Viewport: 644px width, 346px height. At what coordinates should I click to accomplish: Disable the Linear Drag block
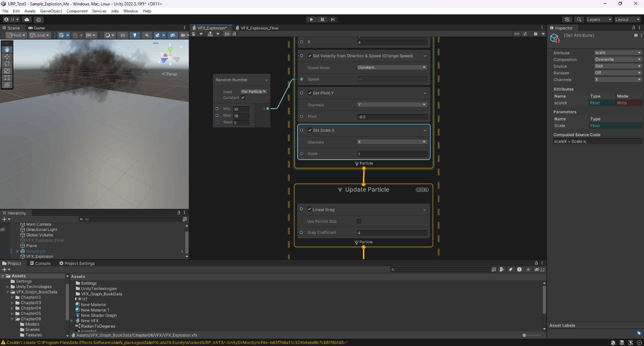(310, 209)
